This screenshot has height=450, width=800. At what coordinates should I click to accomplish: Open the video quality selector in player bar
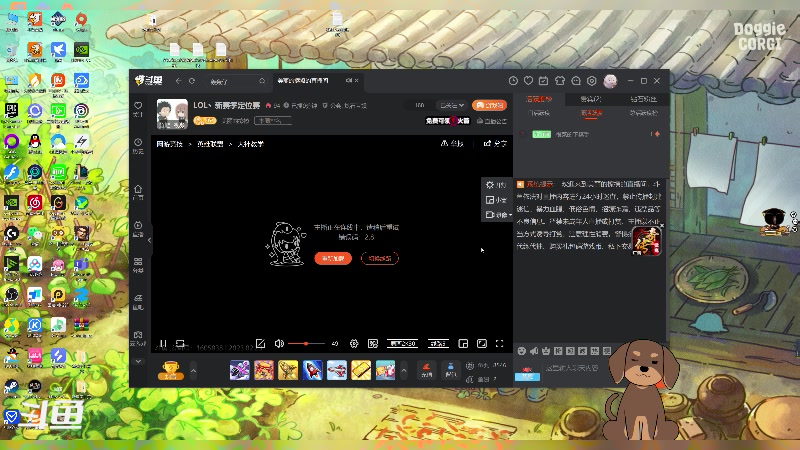point(403,343)
